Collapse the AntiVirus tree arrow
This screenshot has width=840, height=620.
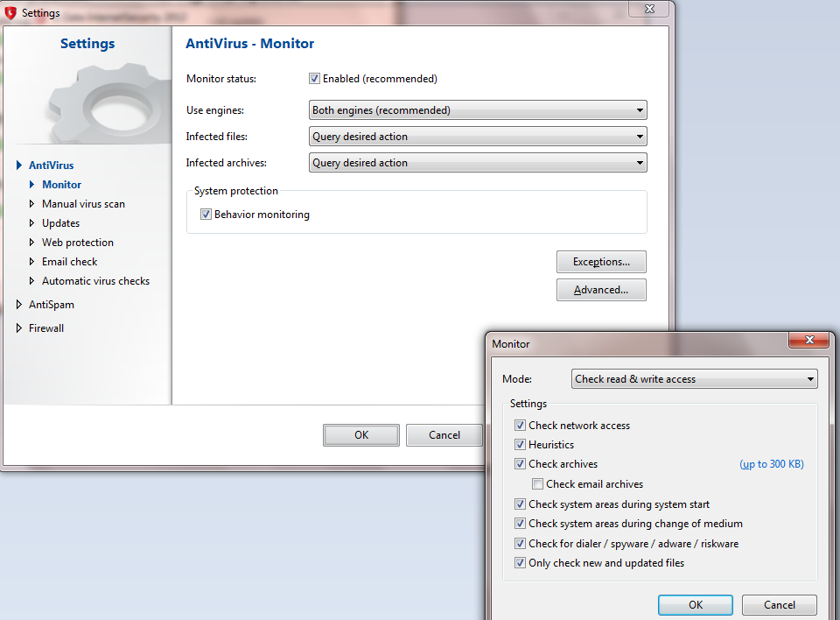coord(19,166)
